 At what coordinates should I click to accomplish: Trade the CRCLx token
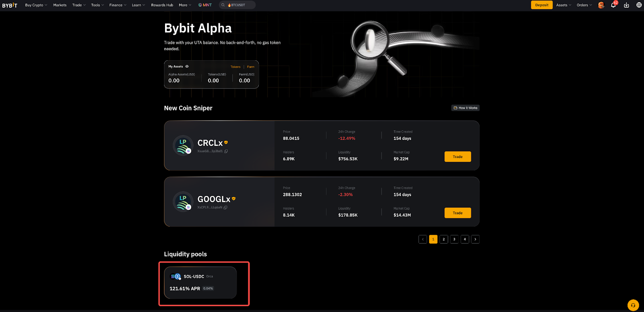(x=458, y=157)
